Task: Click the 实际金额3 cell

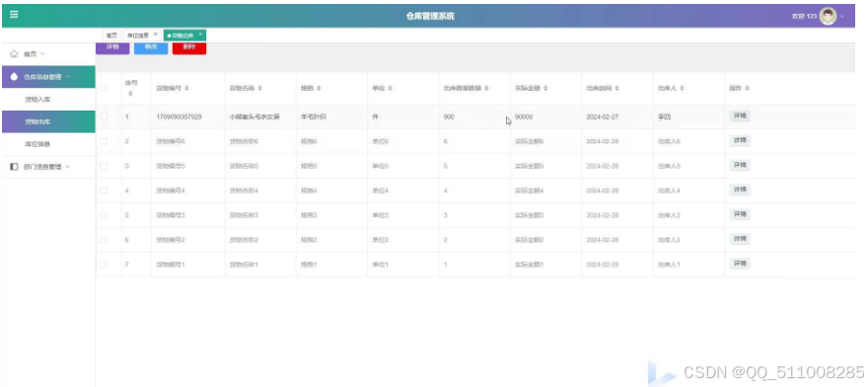Action: pos(530,215)
